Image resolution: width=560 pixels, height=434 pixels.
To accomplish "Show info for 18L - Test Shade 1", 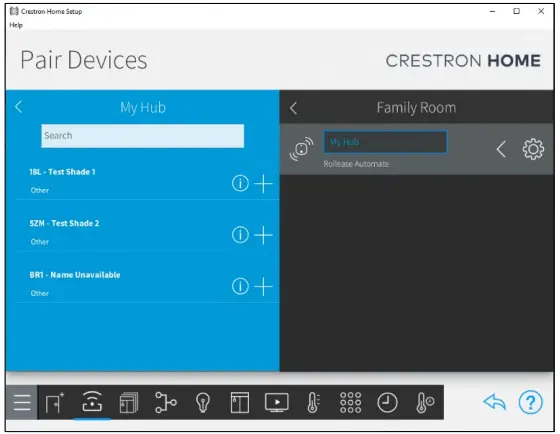I will tap(240, 184).
